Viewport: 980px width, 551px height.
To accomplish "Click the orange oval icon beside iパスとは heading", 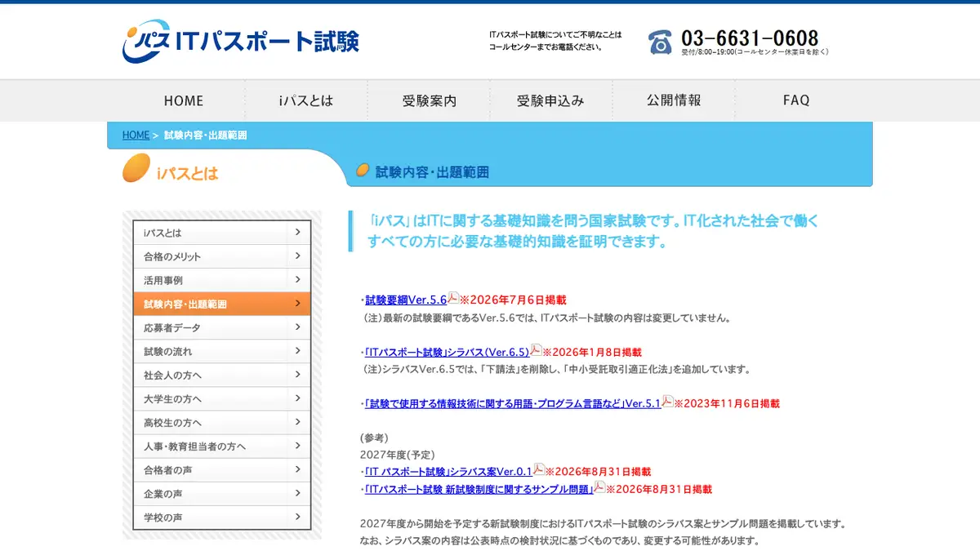I will pyautogui.click(x=136, y=168).
